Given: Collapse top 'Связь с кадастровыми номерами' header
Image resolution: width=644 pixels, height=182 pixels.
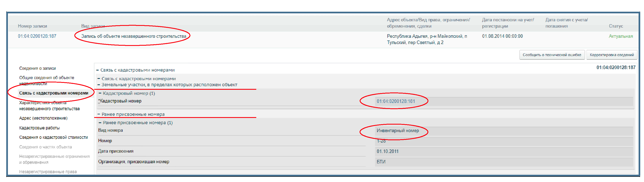Looking at the screenshot, I should coord(98,70).
